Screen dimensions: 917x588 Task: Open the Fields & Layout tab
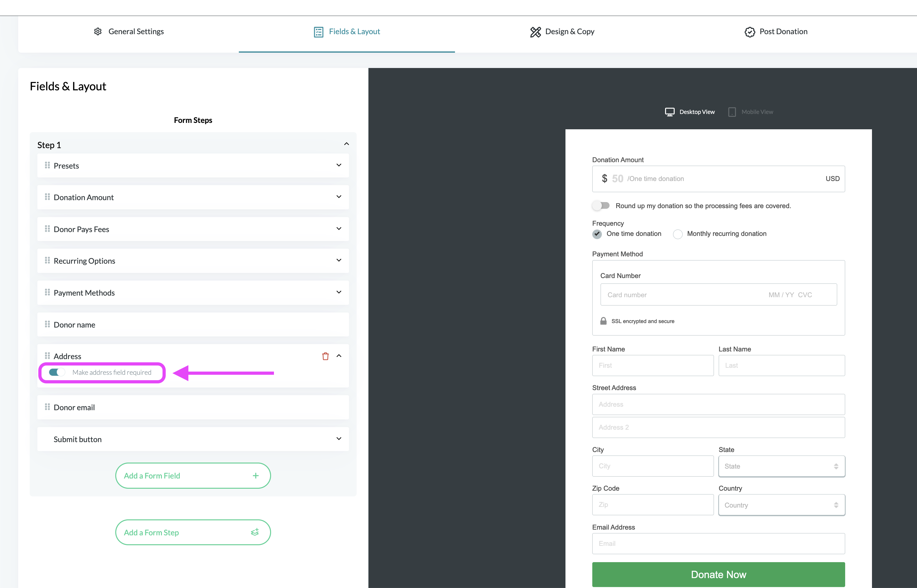pos(347,31)
